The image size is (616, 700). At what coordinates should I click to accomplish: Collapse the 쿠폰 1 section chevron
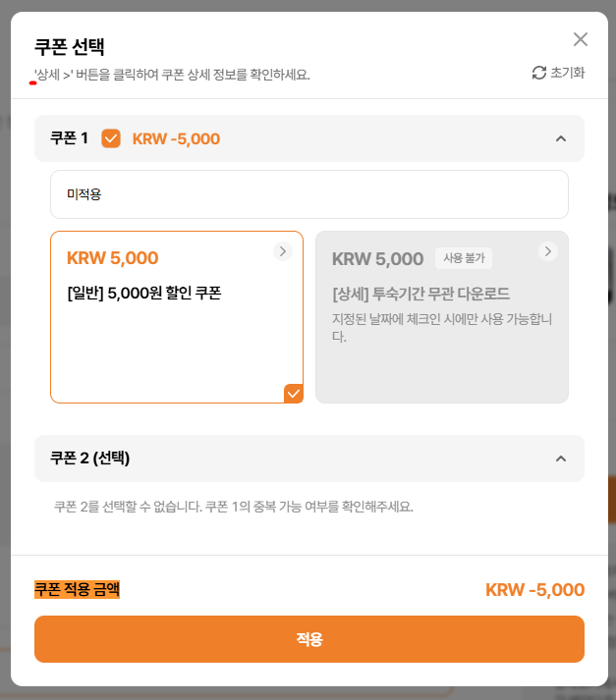tap(561, 138)
